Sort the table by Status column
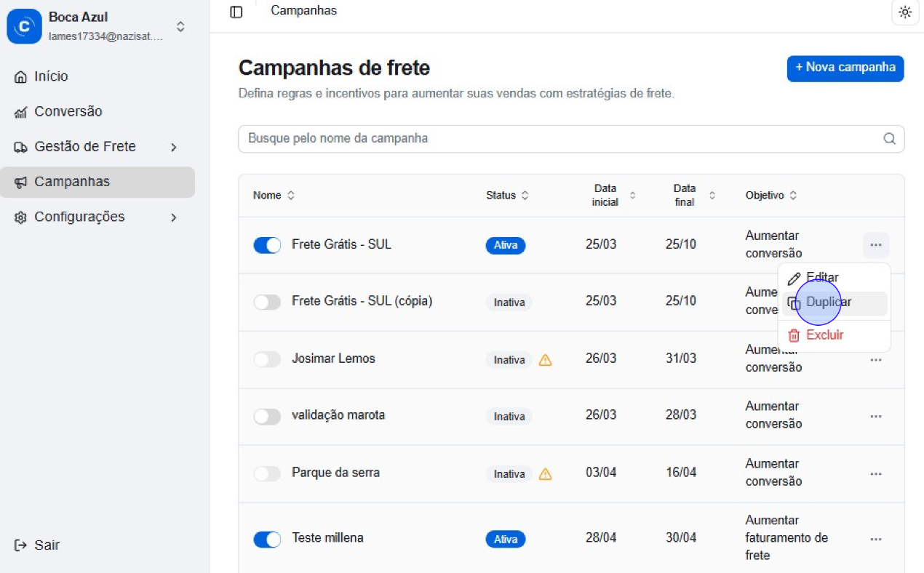924x573 pixels. tap(507, 196)
